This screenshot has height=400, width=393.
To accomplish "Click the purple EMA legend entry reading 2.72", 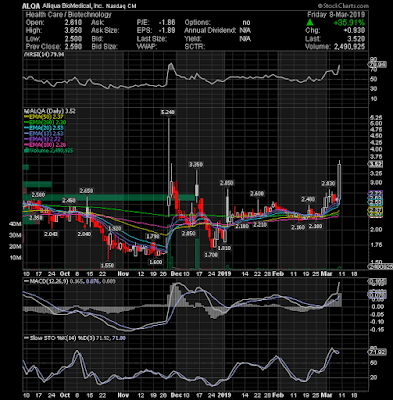I will tap(42, 139).
